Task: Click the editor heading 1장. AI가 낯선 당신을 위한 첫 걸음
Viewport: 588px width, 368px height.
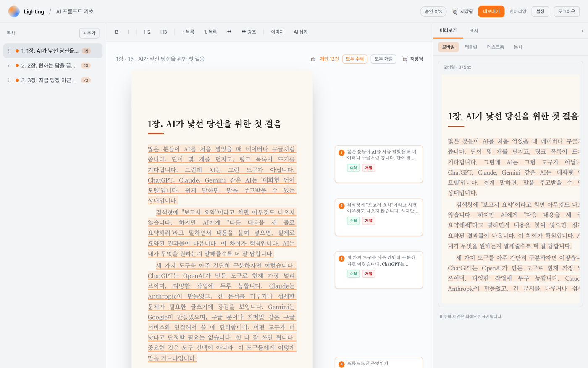Action: (215, 124)
